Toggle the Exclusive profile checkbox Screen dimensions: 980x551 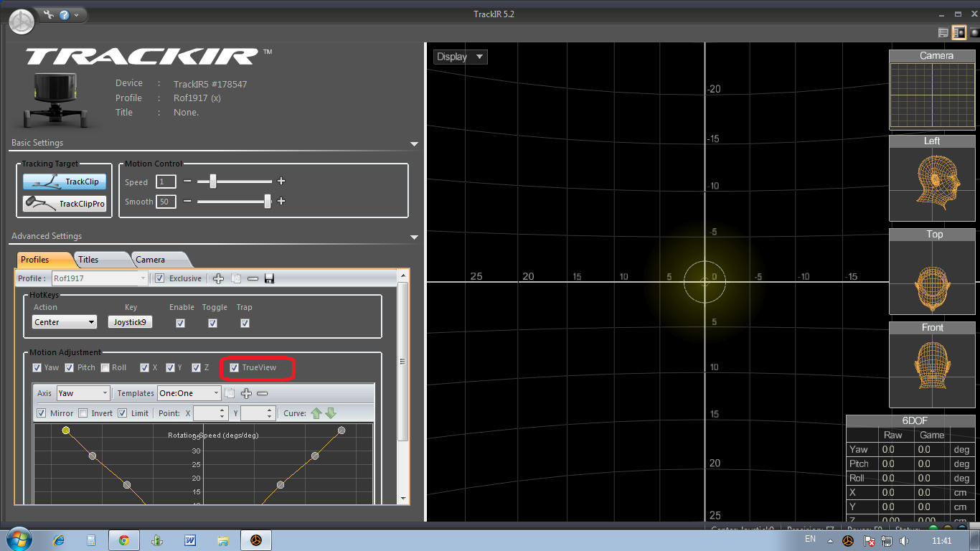[159, 278]
